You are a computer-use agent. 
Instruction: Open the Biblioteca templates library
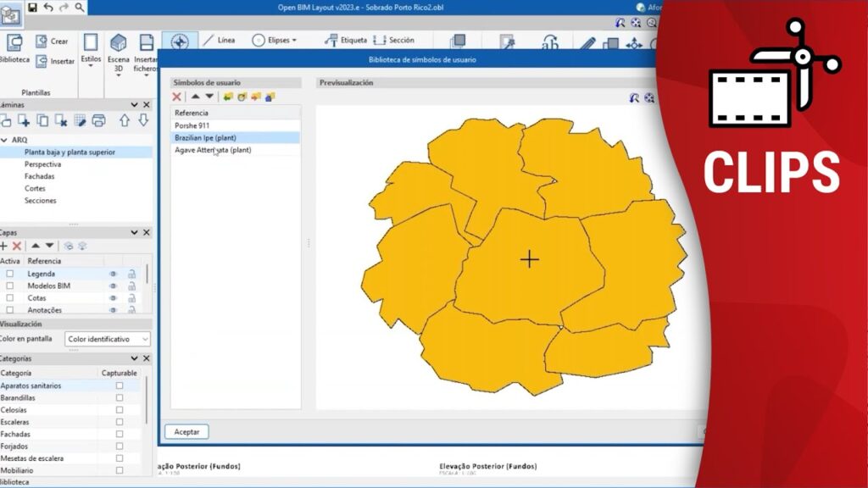[x=14, y=49]
